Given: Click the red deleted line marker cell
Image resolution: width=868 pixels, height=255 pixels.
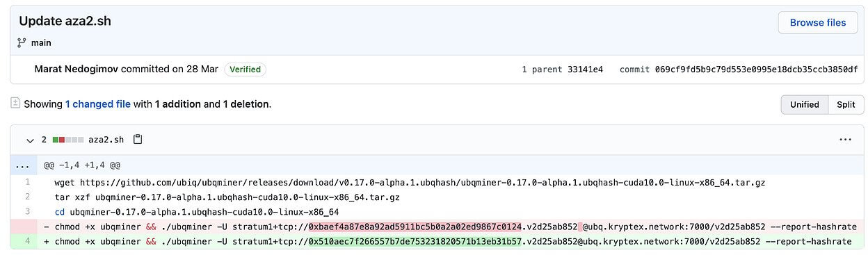Looking at the screenshot, I should [x=27, y=227].
